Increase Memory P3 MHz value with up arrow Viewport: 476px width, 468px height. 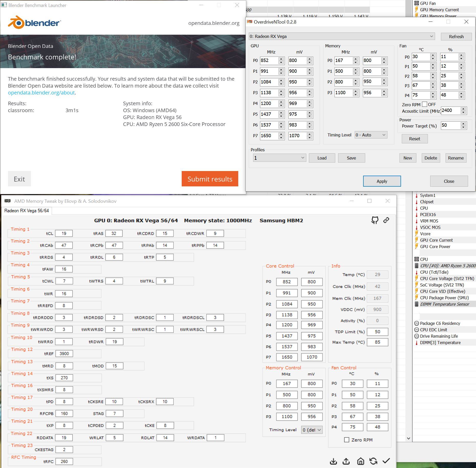355,91
